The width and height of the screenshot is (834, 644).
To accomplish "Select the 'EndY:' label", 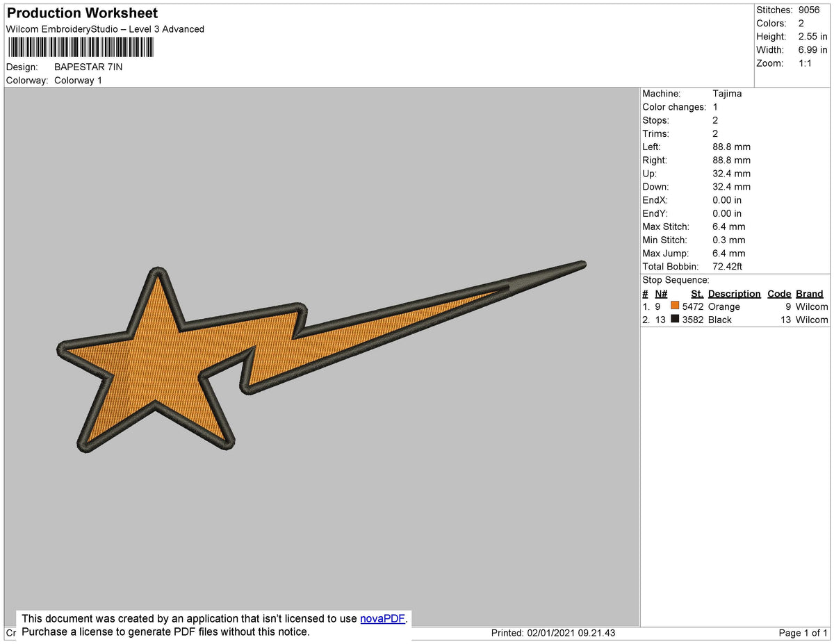I will [x=655, y=213].
